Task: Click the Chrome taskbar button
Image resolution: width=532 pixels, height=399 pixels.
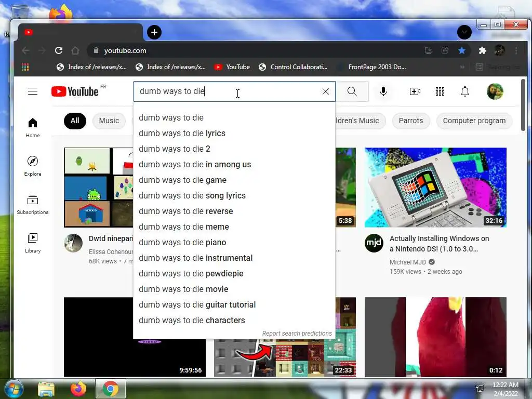Action: pyautogui.click(x=111, y=389)
